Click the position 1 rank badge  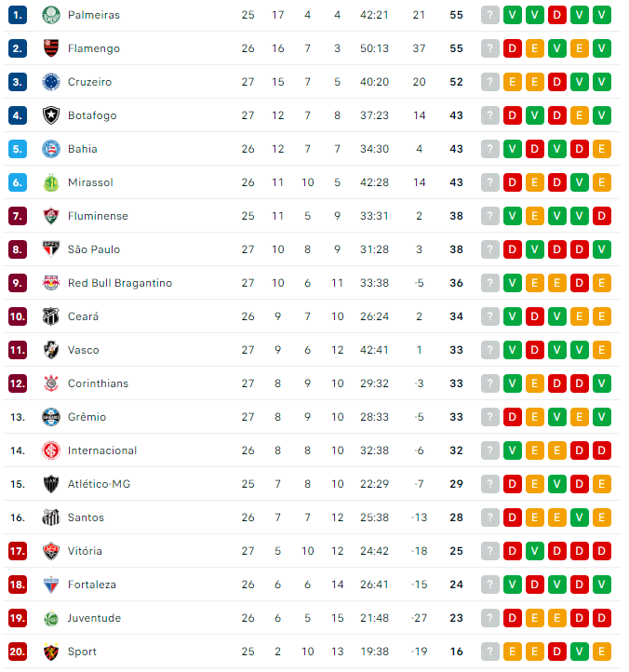coord(19,15)
